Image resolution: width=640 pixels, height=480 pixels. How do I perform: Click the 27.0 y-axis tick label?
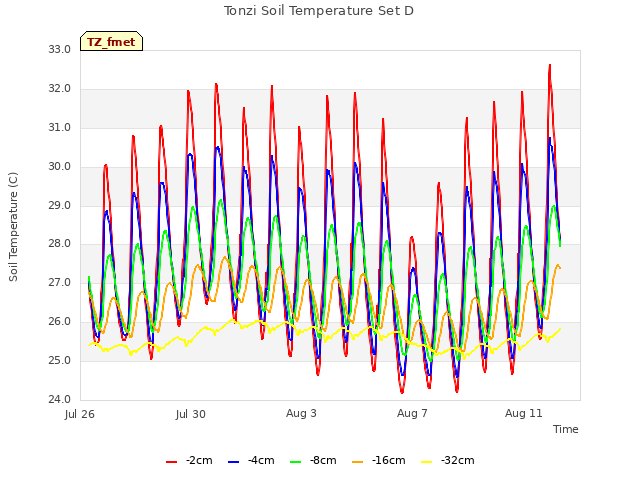tap(60, 282)
